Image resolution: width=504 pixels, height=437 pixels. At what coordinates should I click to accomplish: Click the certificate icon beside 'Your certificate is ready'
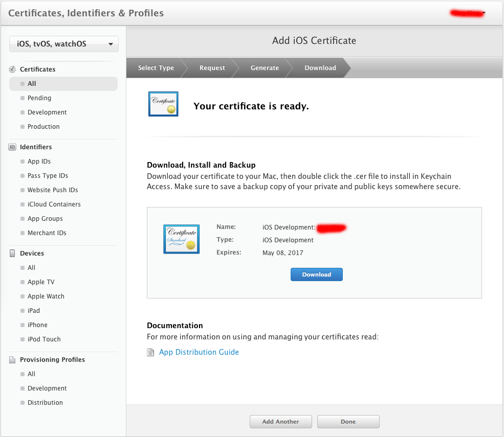(x=163, y=104)
